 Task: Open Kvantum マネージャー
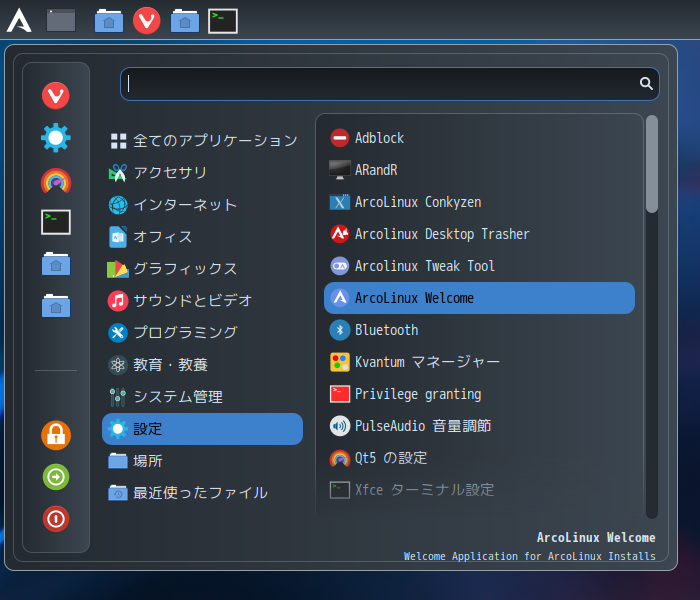[x=479, y=362]
